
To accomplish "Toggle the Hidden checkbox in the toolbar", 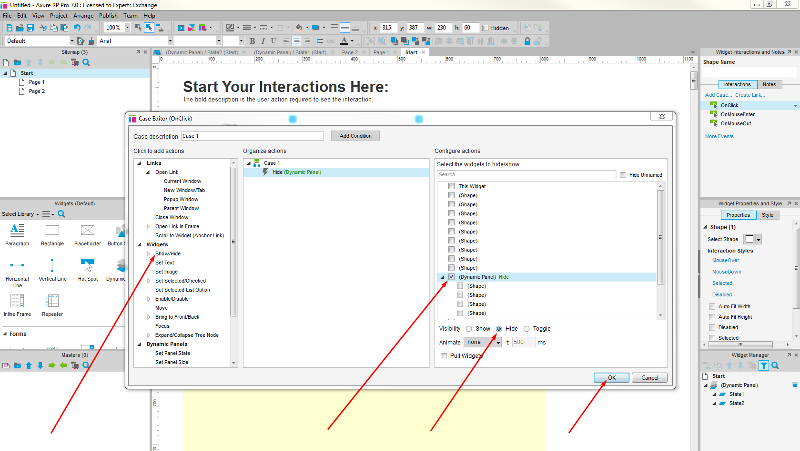I will [485, 28].
